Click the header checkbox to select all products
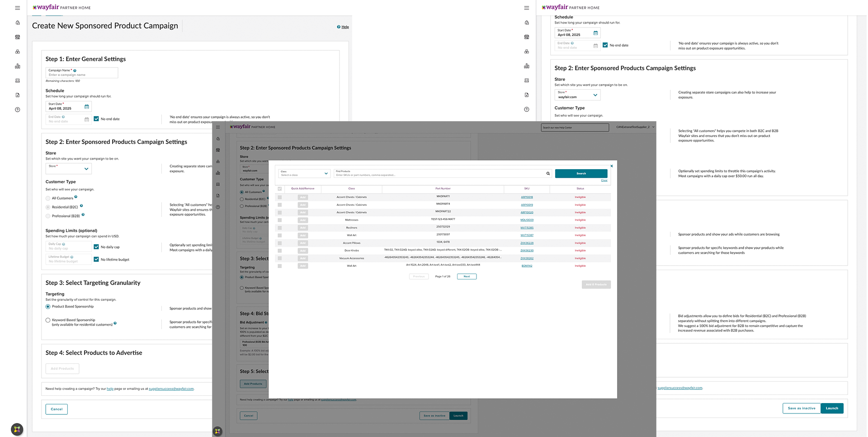The height and width of the screenshot is (437, 868). [x=280, y=189]
